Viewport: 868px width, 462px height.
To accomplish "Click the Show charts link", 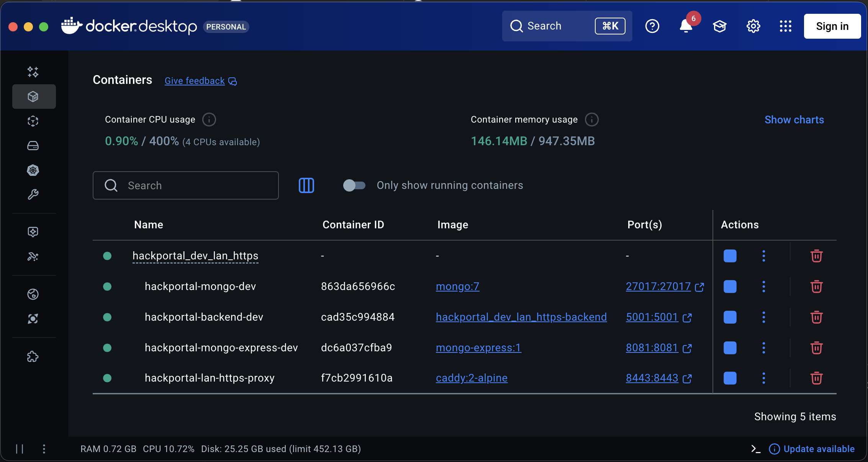I will [x=794, y=120].
